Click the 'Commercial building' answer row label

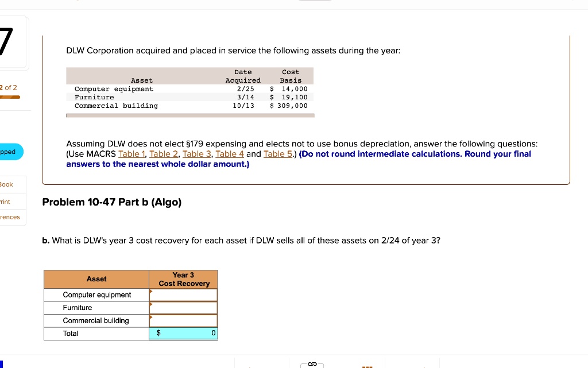[x=96, y=321]
